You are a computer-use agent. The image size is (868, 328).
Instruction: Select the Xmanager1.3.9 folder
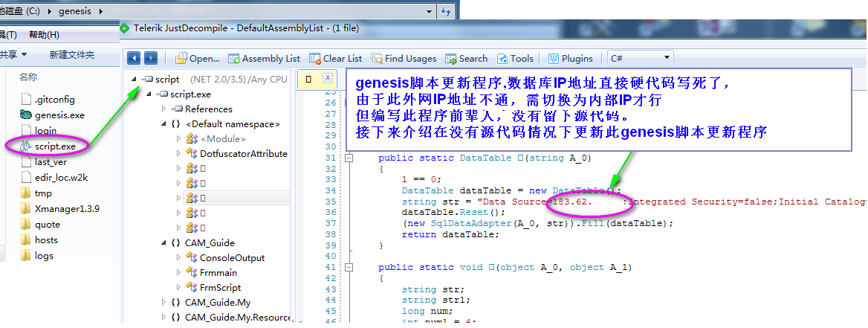67,209
